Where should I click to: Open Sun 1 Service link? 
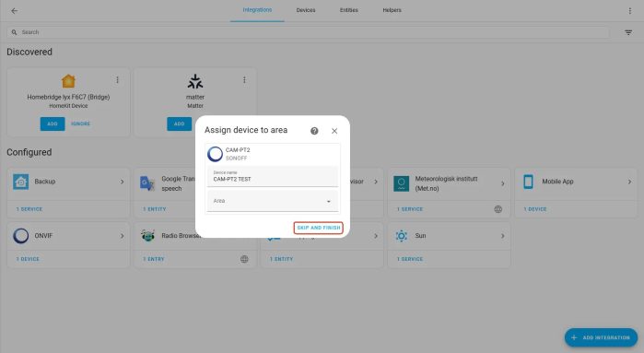point(409,259)
